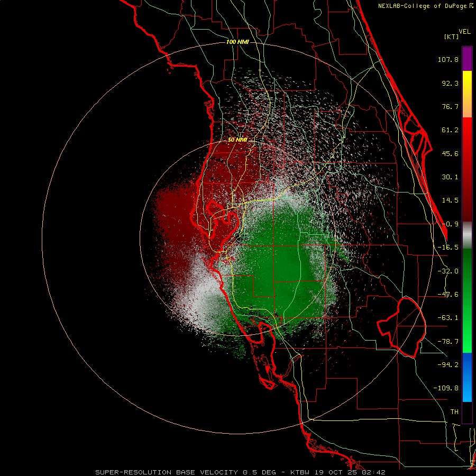The height and width of the screenshot is (476, 476).
Task: Pick the gray near-zero color bar segment
Action: tap(467, 235)
